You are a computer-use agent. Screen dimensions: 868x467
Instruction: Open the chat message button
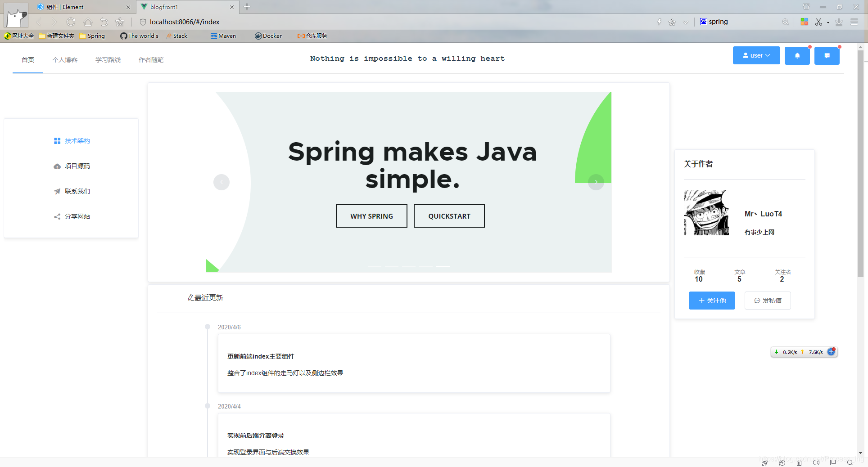pos(827,55)
